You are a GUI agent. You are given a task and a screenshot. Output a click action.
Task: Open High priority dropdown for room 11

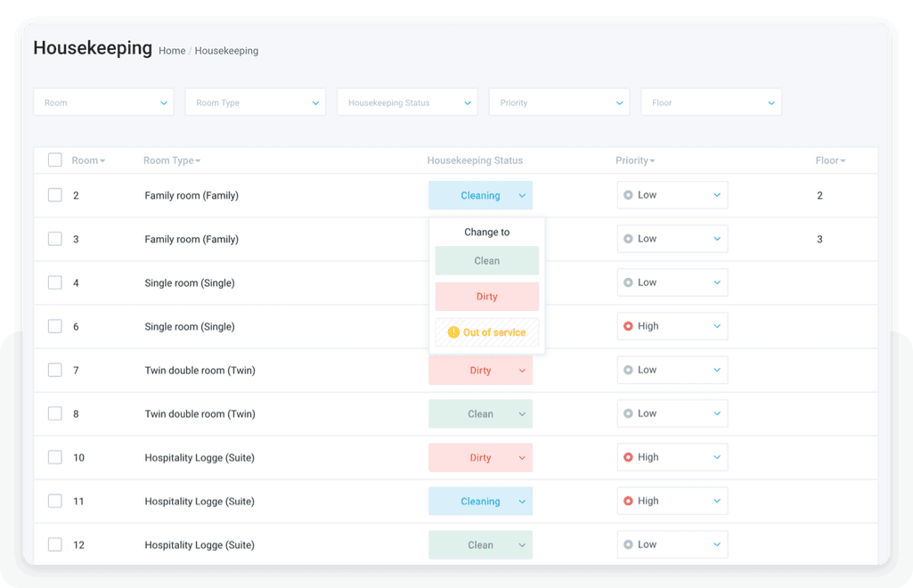click(673, 501)
